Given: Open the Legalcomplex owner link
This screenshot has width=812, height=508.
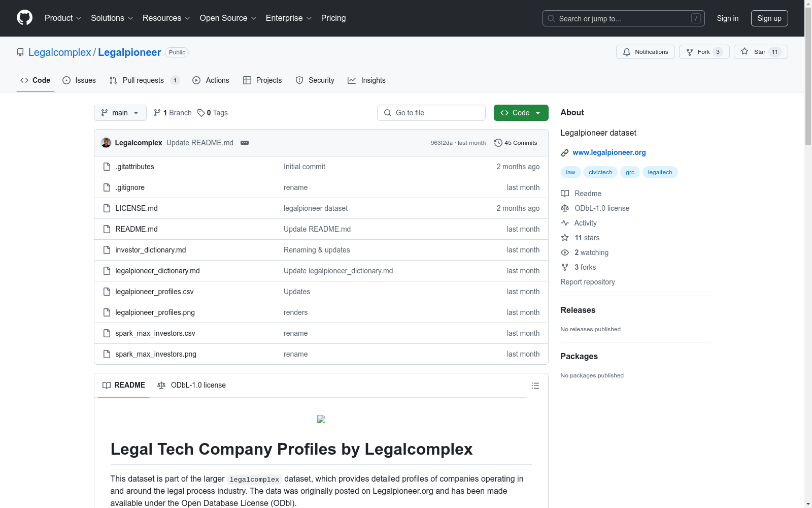Looking at the screenshot, I should (60, 52).
